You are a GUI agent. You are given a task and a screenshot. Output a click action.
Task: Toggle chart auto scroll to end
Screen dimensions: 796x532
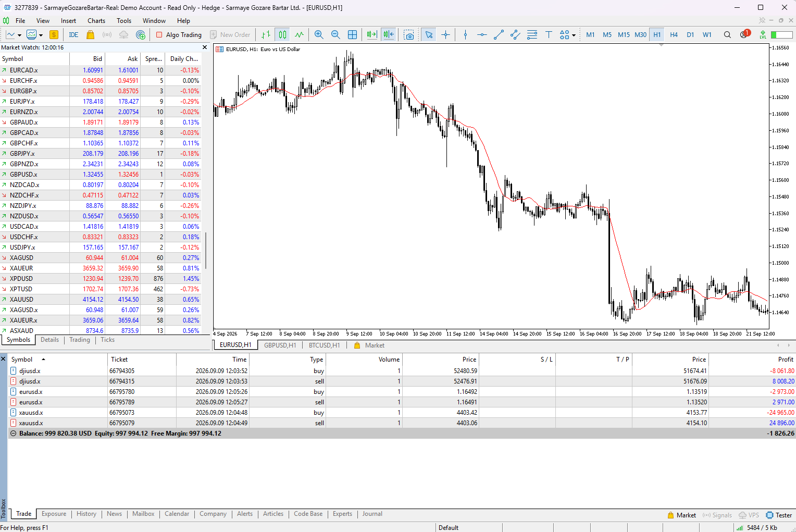click(371, 35)
